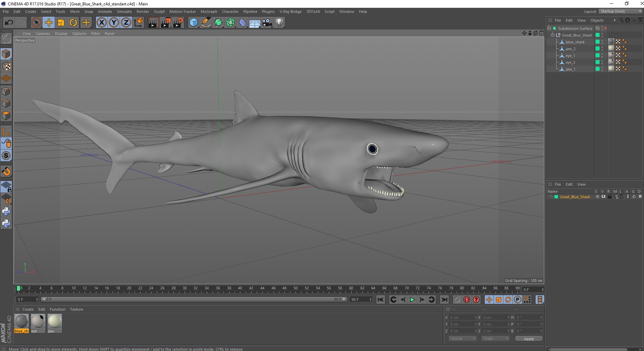Click the Apply button
This screenshot has width=644, height=351.
pos(529,338)
